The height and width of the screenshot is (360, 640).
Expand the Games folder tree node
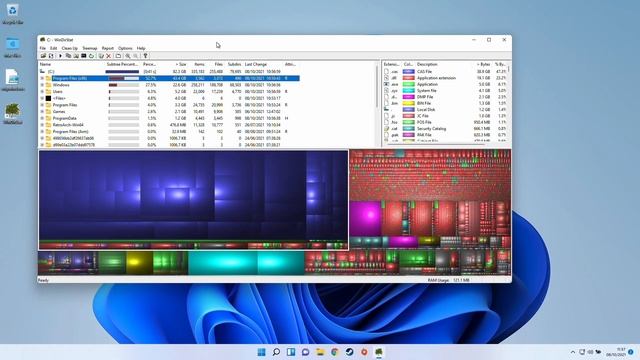point(42,111)
